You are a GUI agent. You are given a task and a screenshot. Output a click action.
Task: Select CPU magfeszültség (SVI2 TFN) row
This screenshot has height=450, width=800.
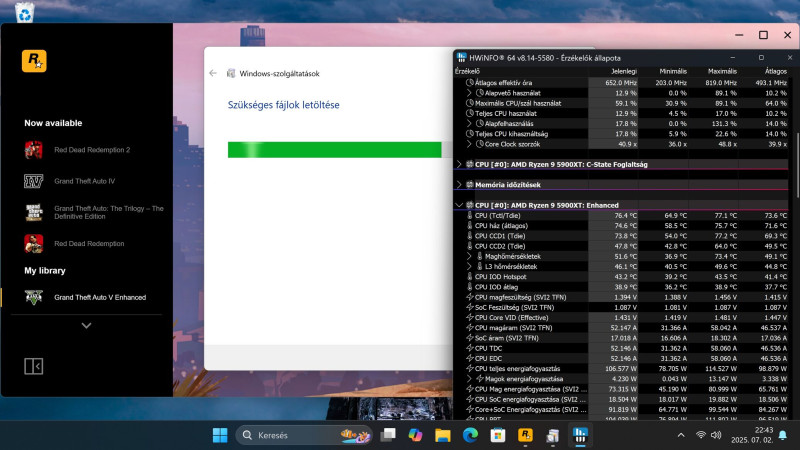click(621, 297)
